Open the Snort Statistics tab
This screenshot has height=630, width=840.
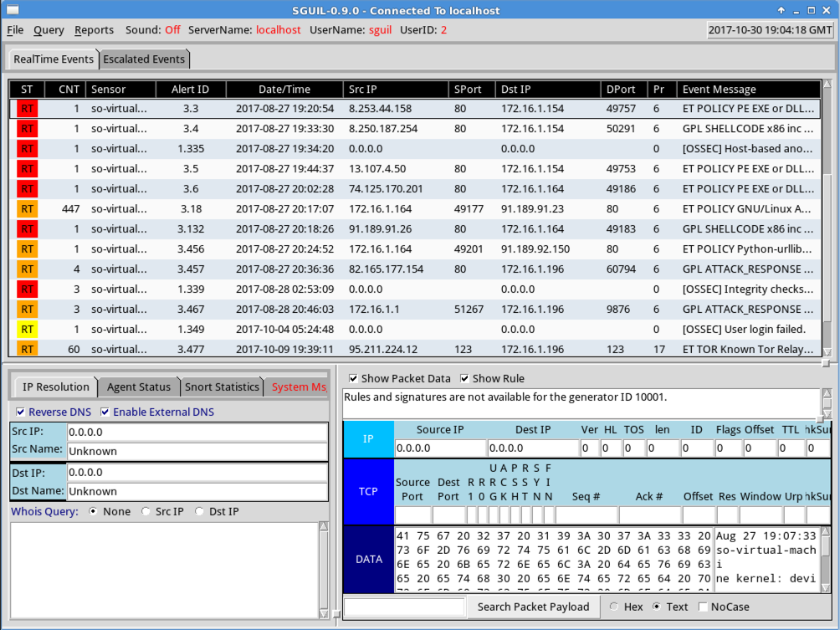coord(222,387)
